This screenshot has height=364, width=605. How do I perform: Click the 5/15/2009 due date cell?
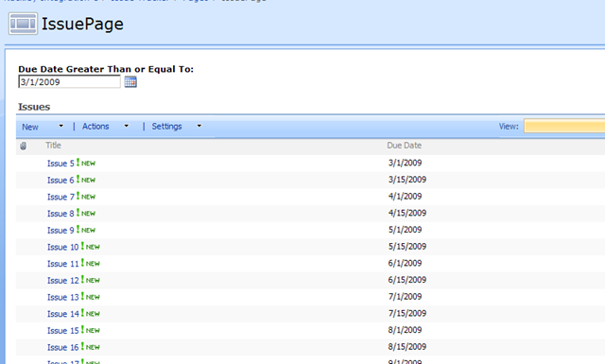click(407, 246)
